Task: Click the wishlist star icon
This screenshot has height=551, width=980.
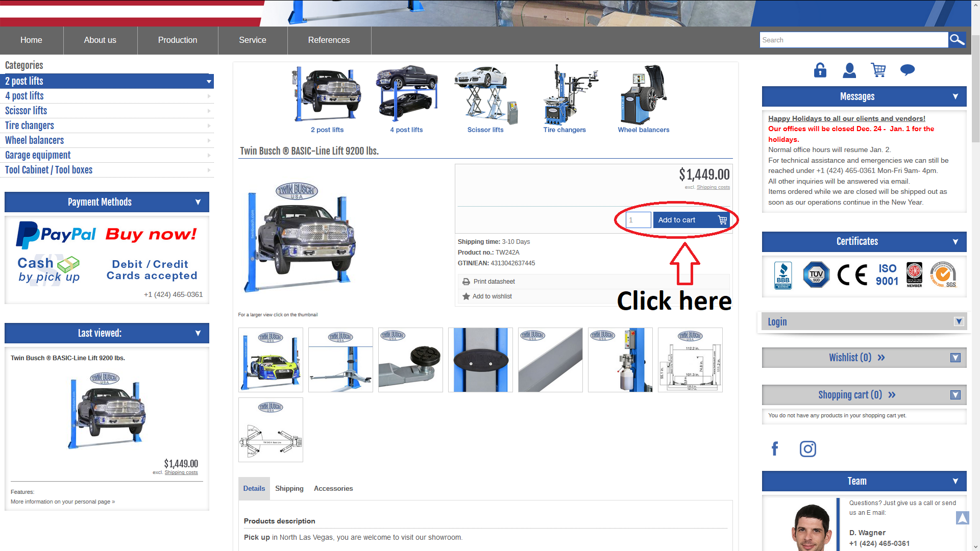Action: pos(466,296)
